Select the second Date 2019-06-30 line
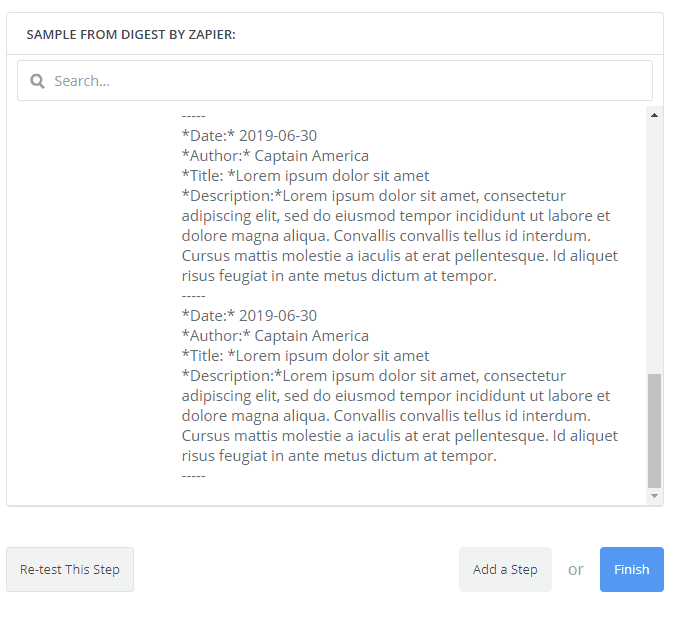 (250, 316)
